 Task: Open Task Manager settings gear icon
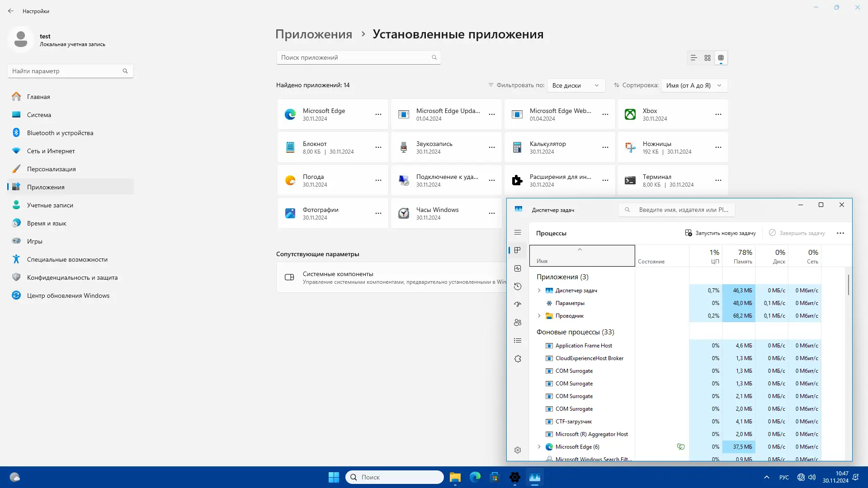518,450
